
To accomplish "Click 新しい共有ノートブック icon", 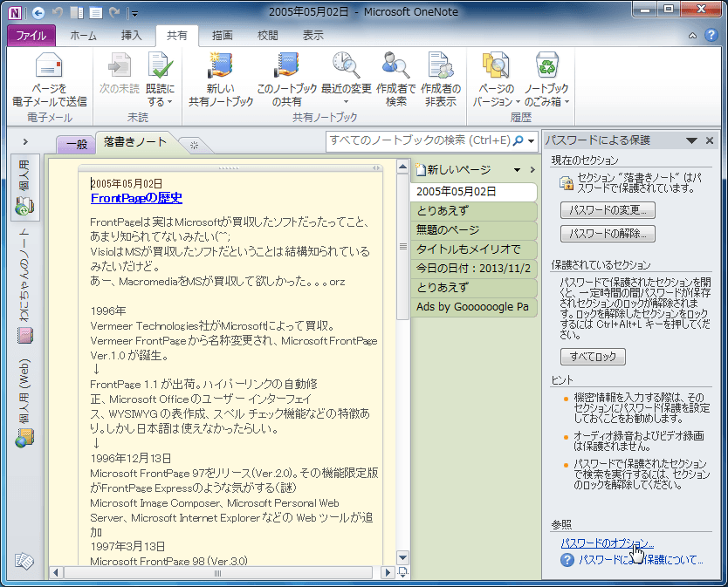I will tap(220, 65).
